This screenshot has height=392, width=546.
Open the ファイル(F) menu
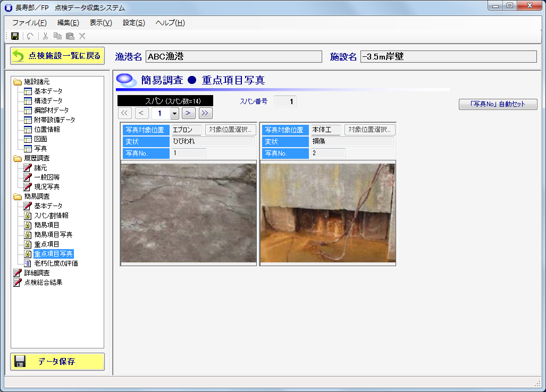29,23
